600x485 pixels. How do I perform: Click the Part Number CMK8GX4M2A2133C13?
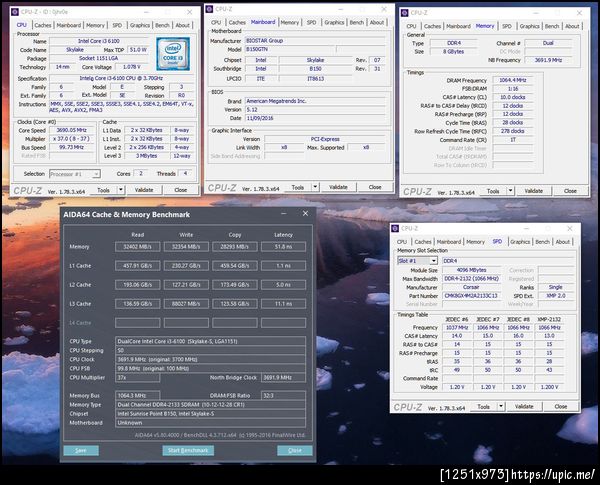pos(471,296)
